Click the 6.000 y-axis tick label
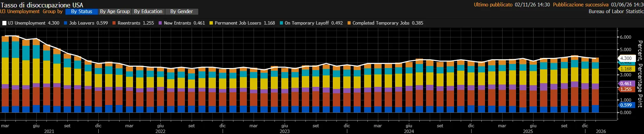This screenshot has width=644, height=134. [626, 37]
